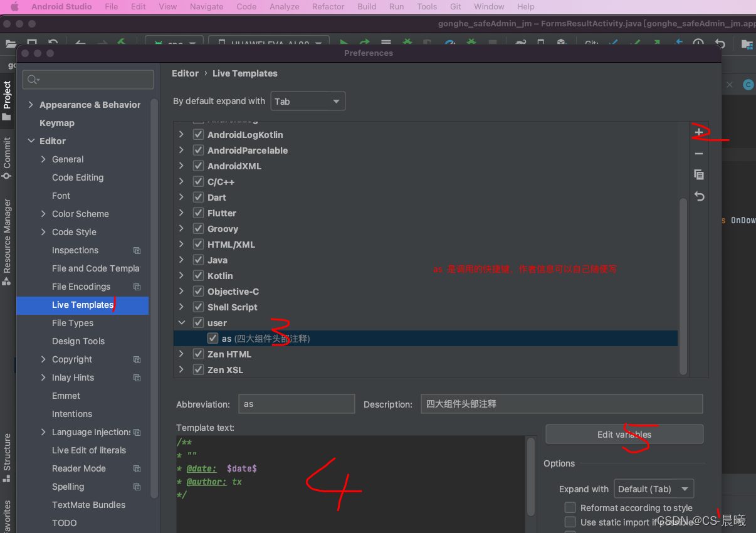The width and height of the screenshot is (756, 533).
Task: Open the Build menu
Action: pyautogui.click(x=367, y=7)
